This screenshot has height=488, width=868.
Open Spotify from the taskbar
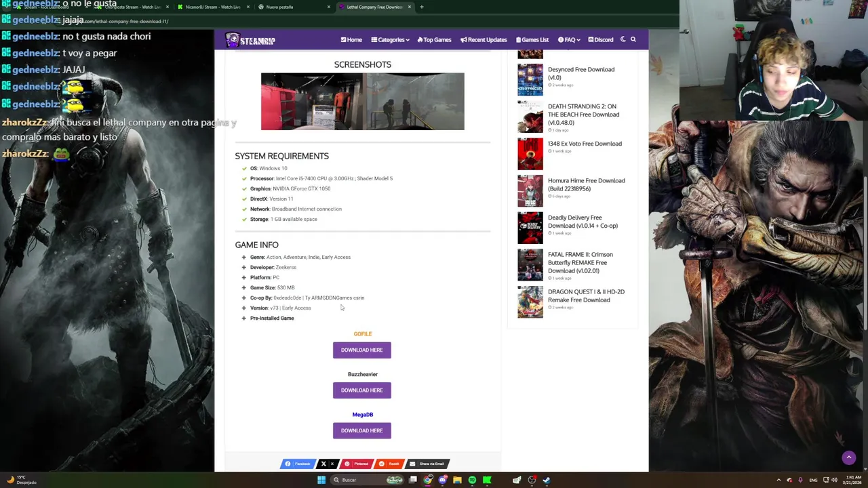tap(472, 480)
